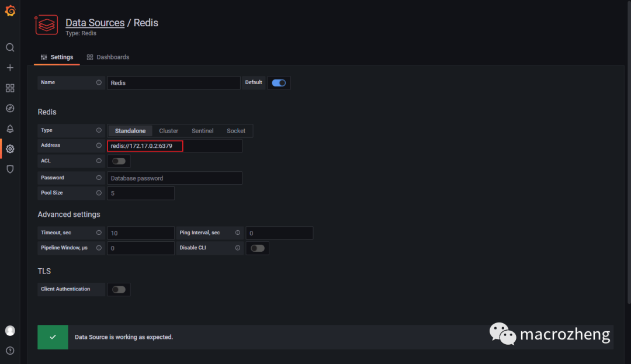Click the Name input field
Screen dimensions: 631x364
pos(174,83)
